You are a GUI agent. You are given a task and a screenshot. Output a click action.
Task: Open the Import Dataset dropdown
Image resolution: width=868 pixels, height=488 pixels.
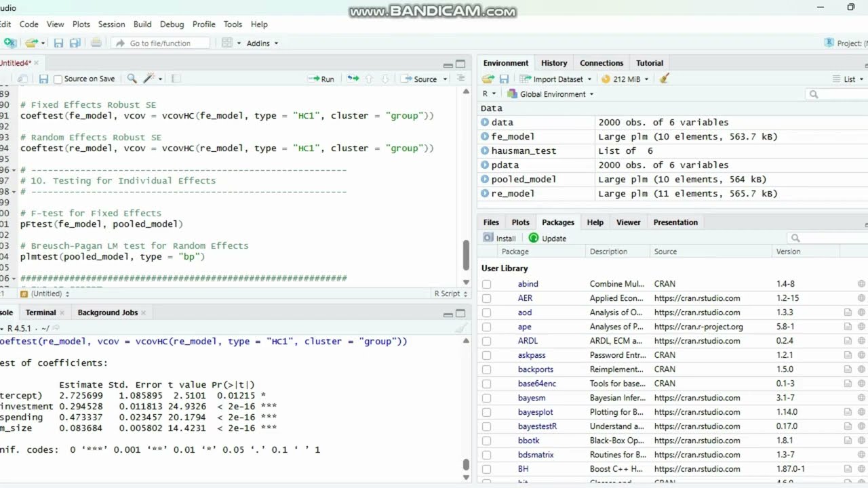(x=555, y=79)
